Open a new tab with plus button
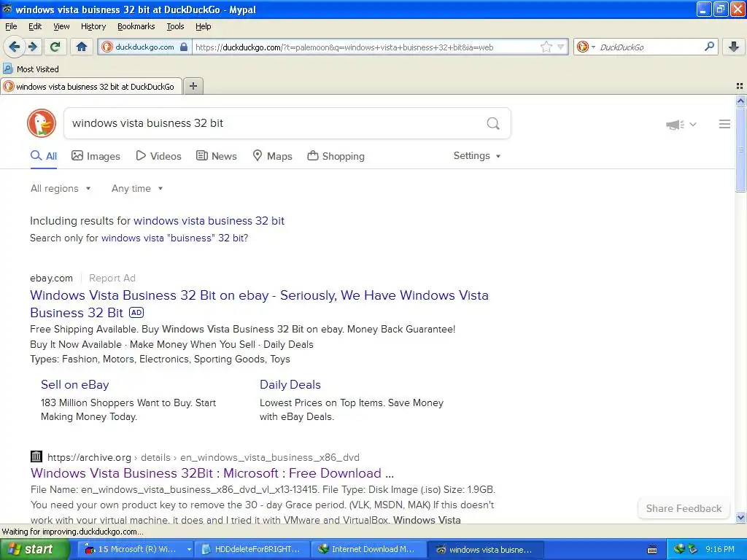 pyautogui.click(x=193, y=86)
